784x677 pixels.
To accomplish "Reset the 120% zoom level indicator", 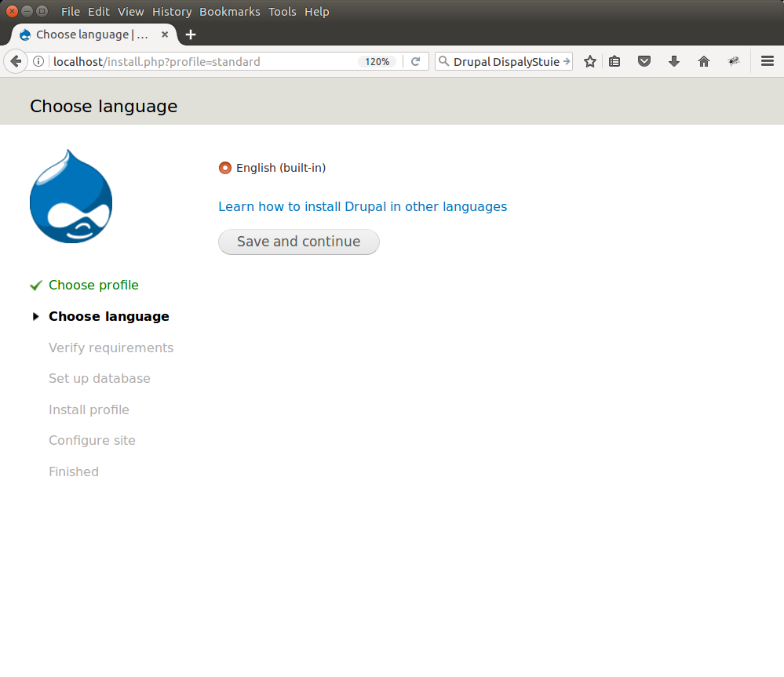I will [x=377, y=61].
